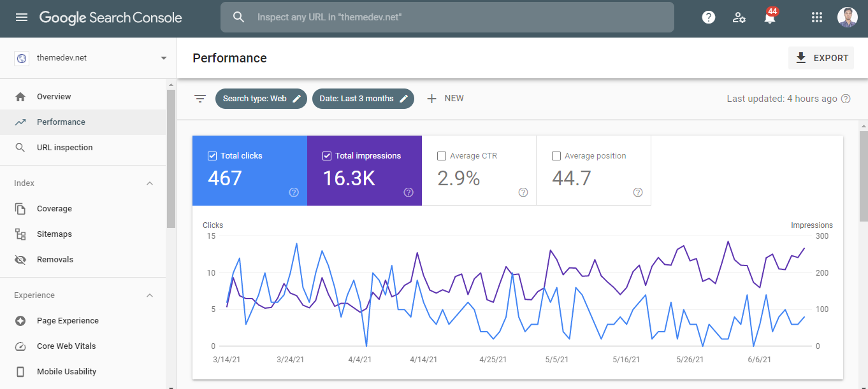Uncheck the Total impressions checkbox
This screenshot has width=868, height=389.
[x=327, y=156]
